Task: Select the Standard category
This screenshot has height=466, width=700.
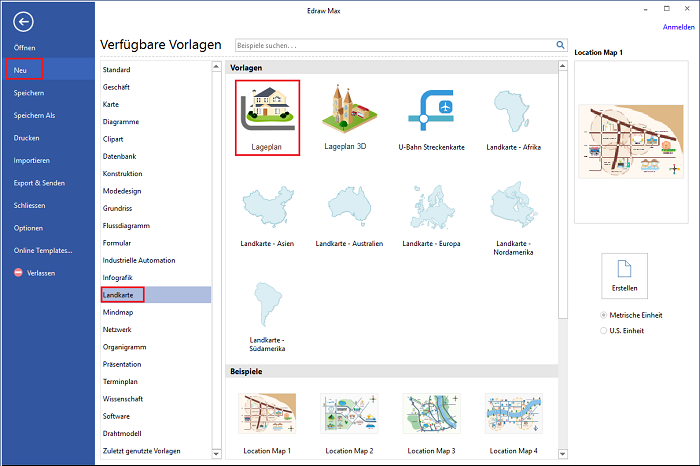Action: pos(117,70)
